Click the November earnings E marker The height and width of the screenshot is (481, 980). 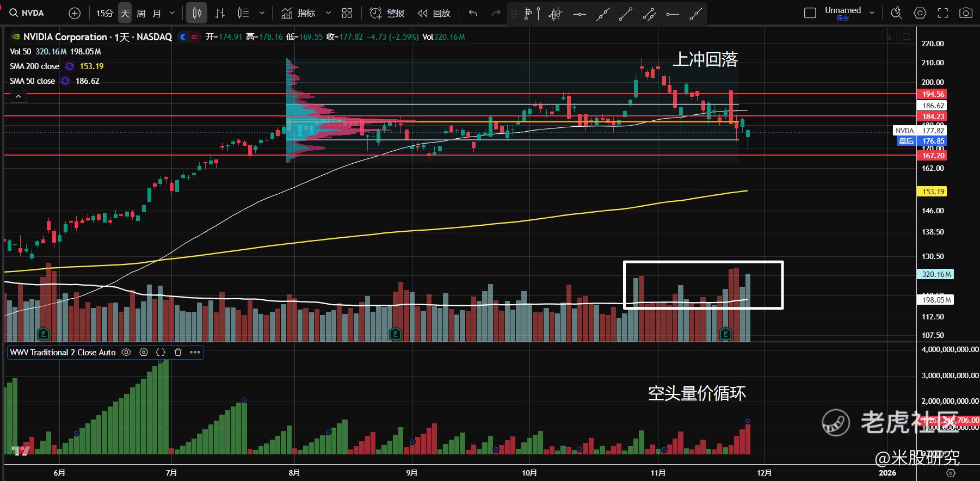(725, 334)
